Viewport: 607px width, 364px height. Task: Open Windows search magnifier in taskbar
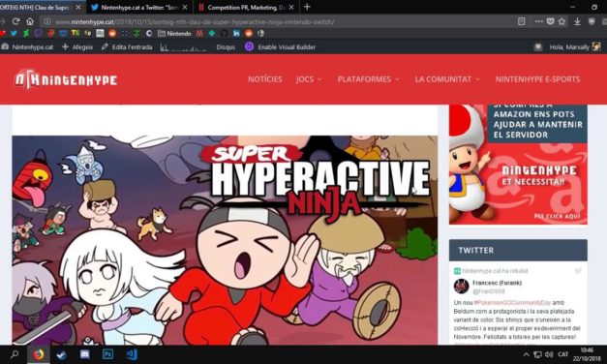pyautogui.click(x=15, y=354)
